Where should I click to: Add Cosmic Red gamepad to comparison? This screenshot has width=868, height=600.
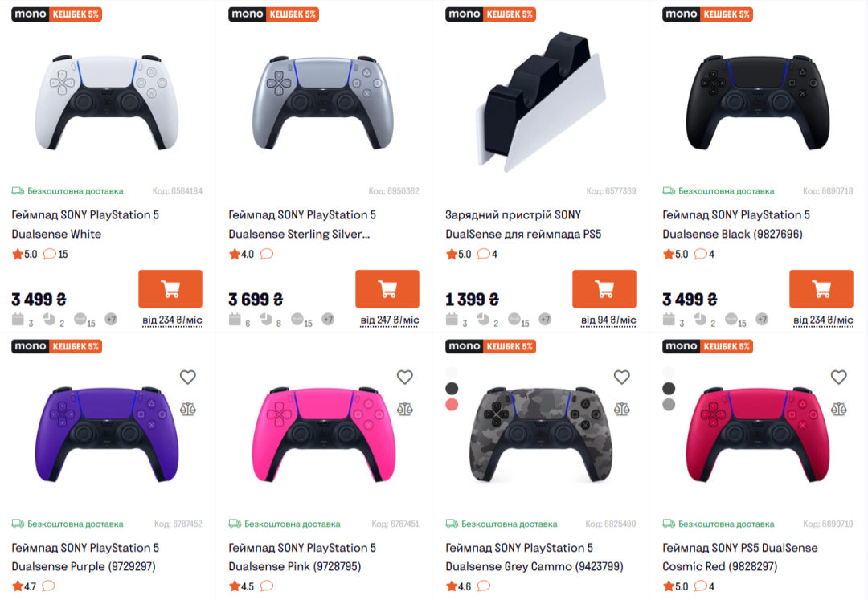[x=839, y=409]
